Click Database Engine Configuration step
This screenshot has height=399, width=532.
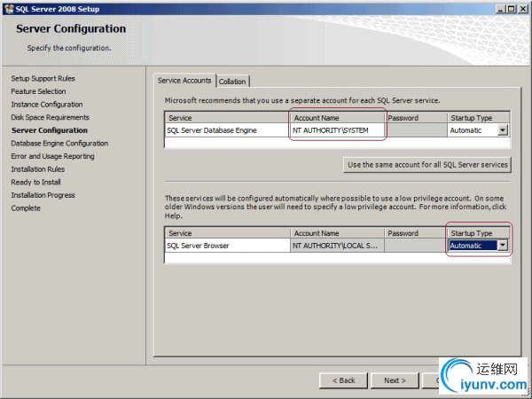[x=59, y=143]
